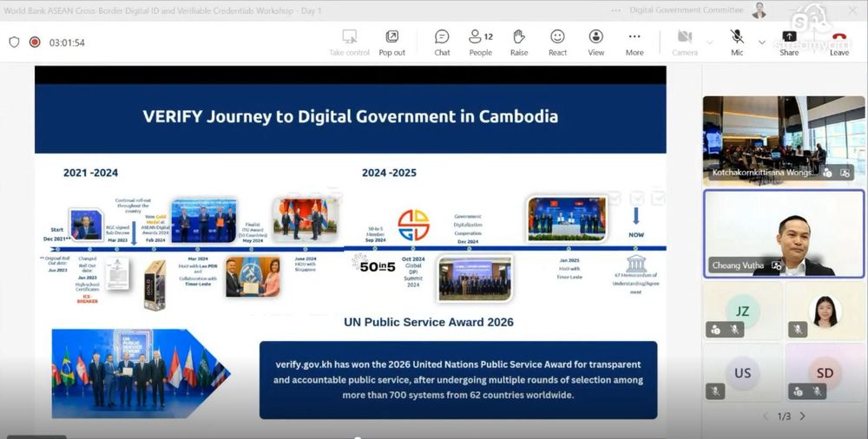Open the title bar ellipsis menu
The height and width of the screenshot is (439, 868).
(616, 10)
